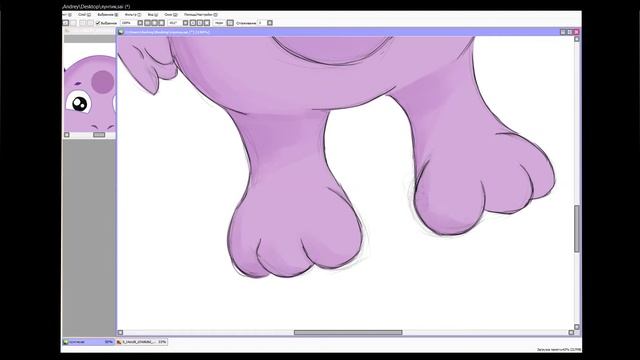Image resolution: width=640 pixels, height=360 pixels.
Task: Click the deselect icon before the checkbox
Action: click(x=82, y=23)
